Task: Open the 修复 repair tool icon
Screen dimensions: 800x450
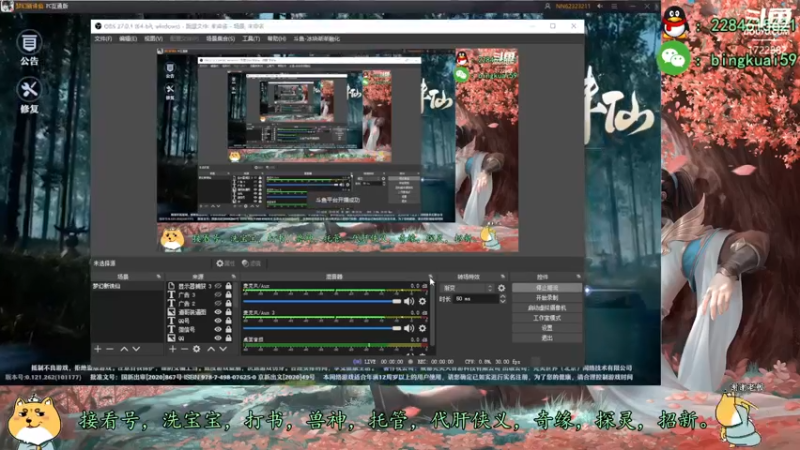Action: (29, 95)
